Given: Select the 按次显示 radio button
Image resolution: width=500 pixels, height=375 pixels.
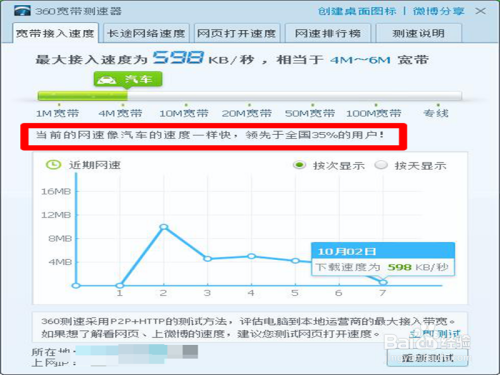Looking at the screenshot, I should click(299, 165).
